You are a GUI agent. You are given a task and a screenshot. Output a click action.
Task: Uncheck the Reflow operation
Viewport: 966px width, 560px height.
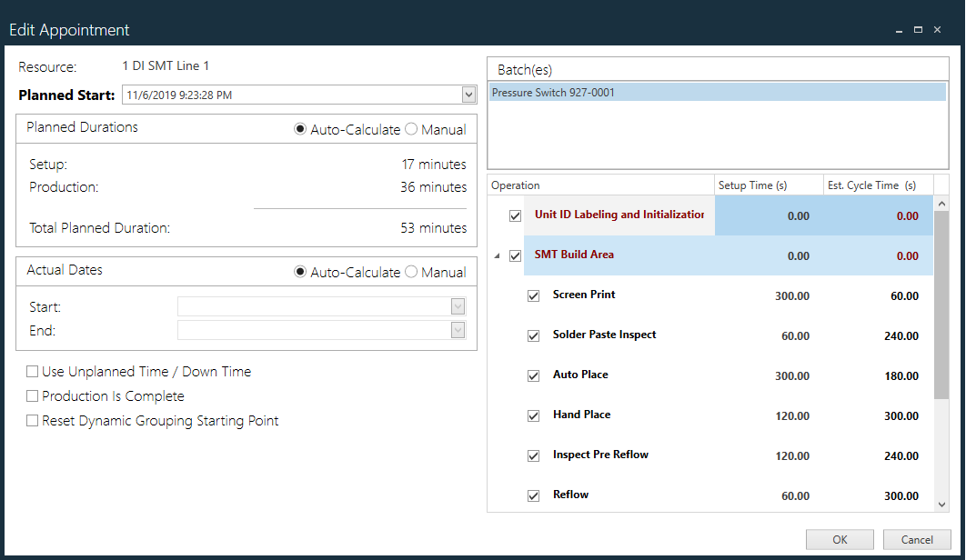pos(533,495)
